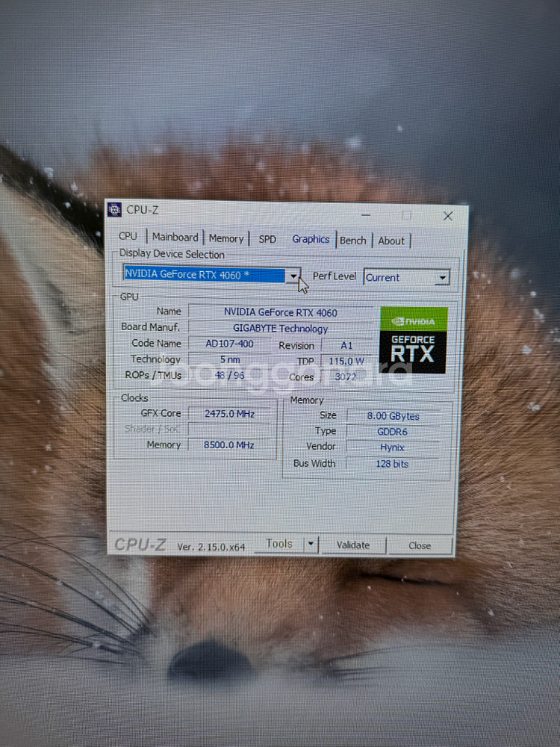560x747 pixels.
Task: Click the Tools button
Action: [279, 544]
